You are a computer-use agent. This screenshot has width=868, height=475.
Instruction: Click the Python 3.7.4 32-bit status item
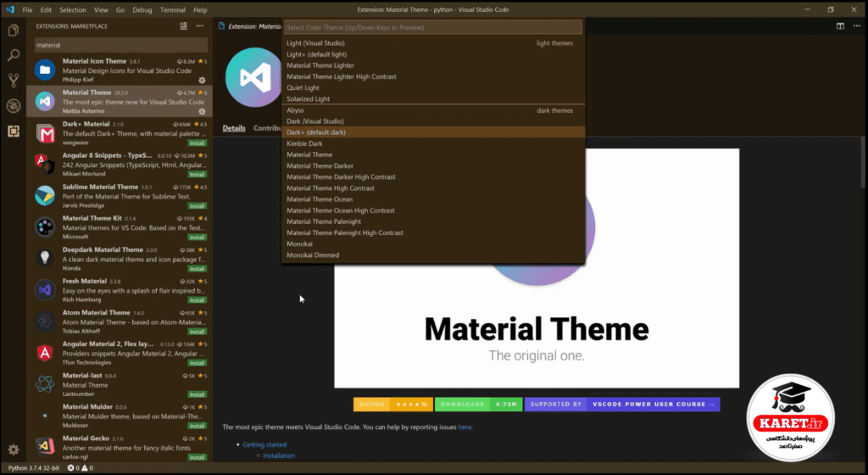coord(34,468)
